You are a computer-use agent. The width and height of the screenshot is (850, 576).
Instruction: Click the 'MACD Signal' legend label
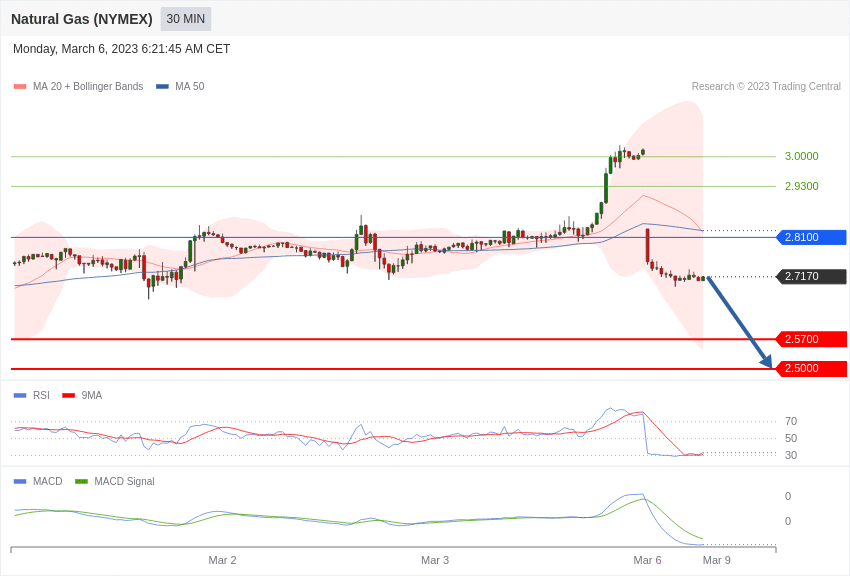point(124,481)
